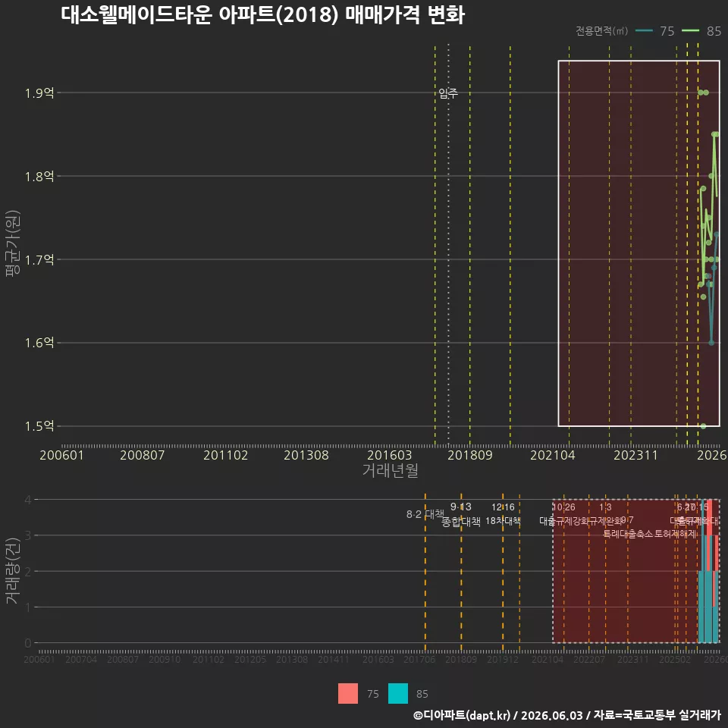Viewport: 728px width, 728px height.
Task: Click the 종합대책 annotation label
Action: 460,522
